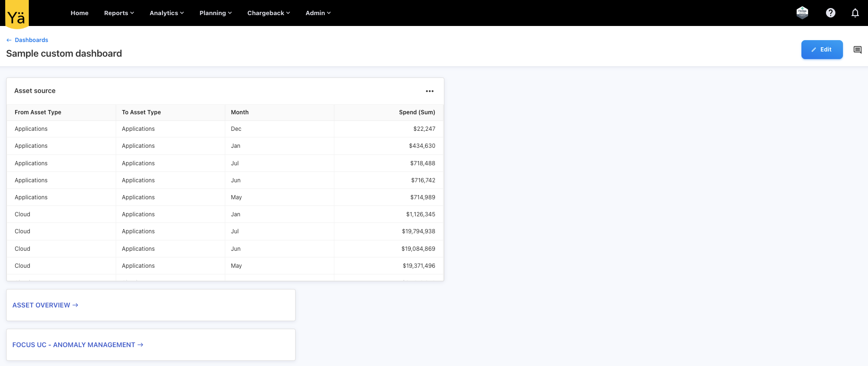Click the back arrow beside Dashboards
Screen dimensions: 868x366
coord(9,40)
